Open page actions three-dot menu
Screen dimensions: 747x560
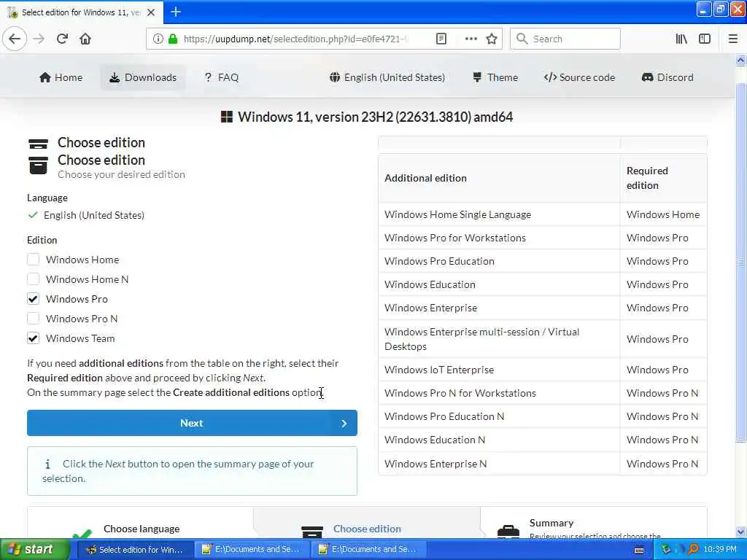[471, 39]
